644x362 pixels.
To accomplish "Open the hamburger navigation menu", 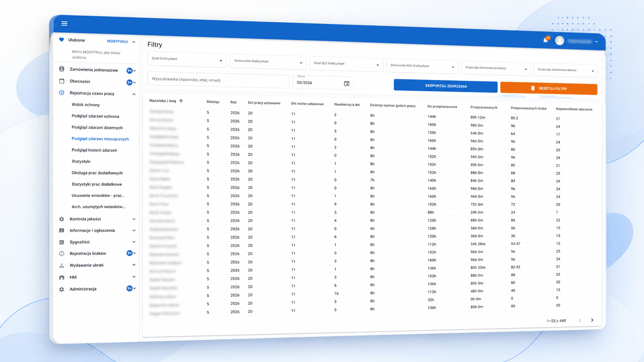I will click(64, 23).
